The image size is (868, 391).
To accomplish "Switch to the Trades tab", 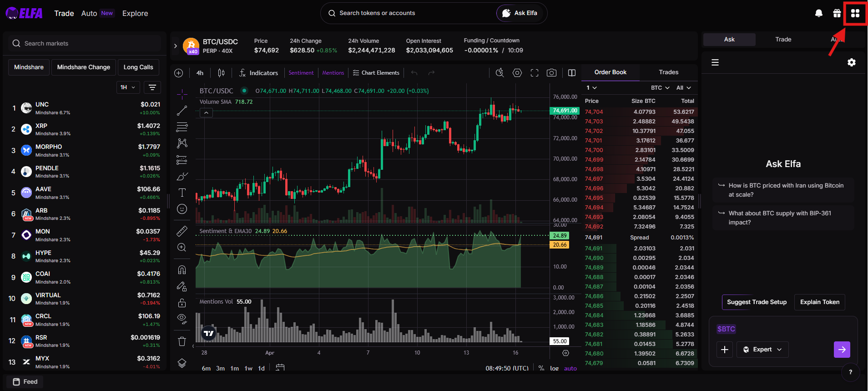I will (668, 72).
